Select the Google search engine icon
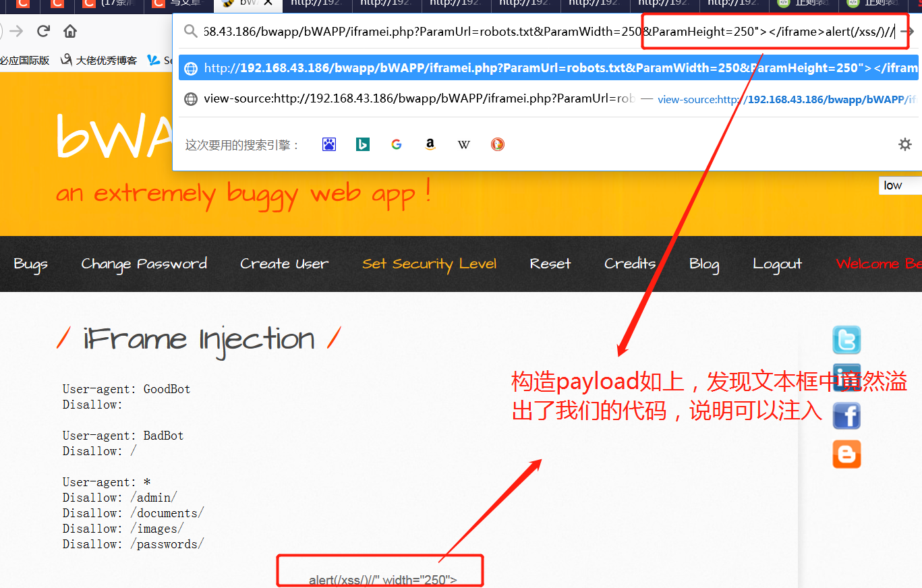 [x=396, y=144]
